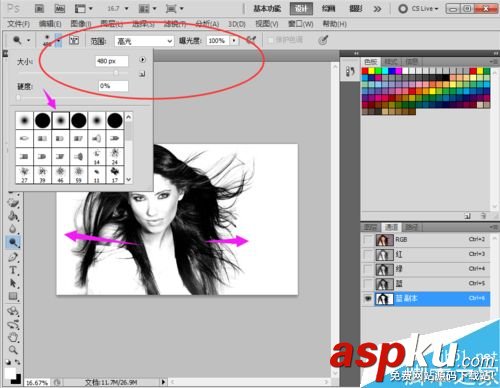The width and height of the screenshot is (500, 388).
Task: Select the 3D Camera Rotate tool
Action: [13, 324]
